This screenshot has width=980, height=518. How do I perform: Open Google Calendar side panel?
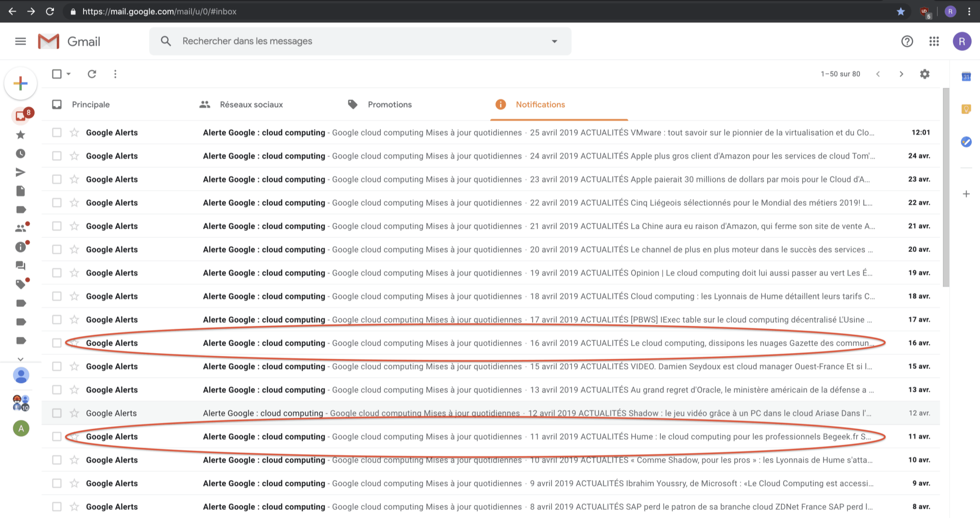coord(966,76)
